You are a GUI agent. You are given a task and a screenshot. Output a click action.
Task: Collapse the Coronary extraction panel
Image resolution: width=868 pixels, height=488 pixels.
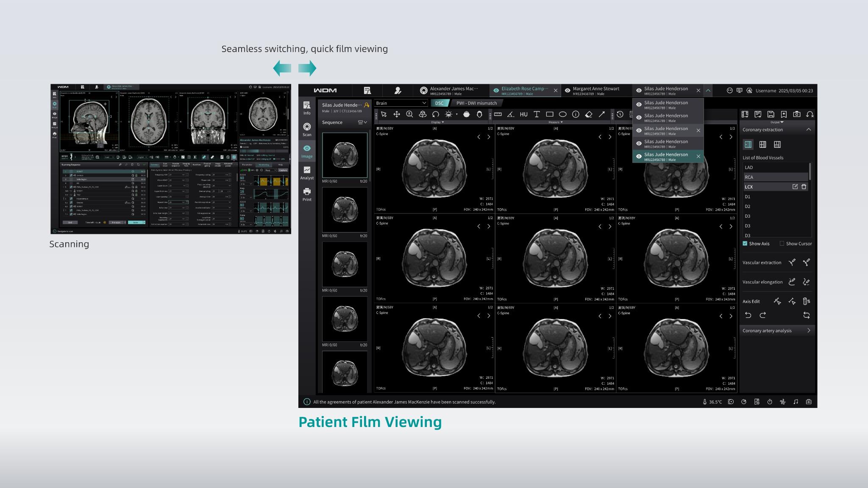pyautogui.click(x=808, y=130)
